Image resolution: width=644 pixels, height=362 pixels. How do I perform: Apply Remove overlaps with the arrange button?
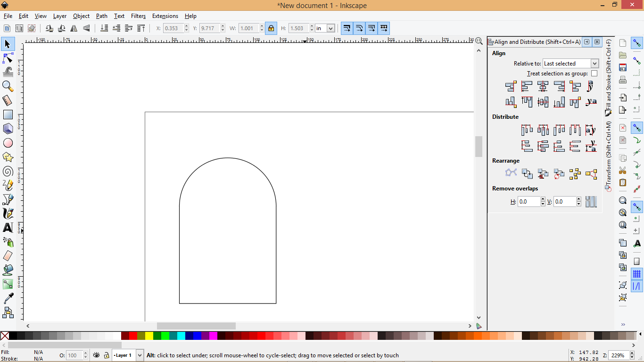point(591,201)
